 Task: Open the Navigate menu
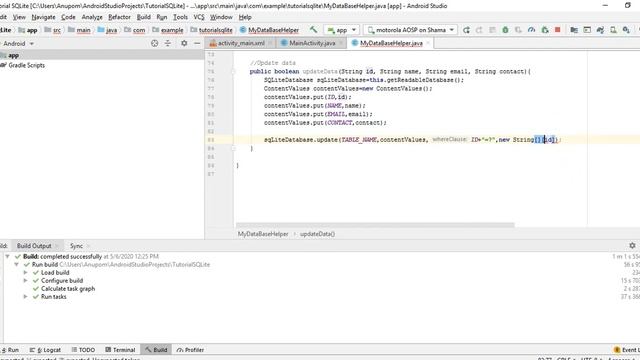point(43,17)
